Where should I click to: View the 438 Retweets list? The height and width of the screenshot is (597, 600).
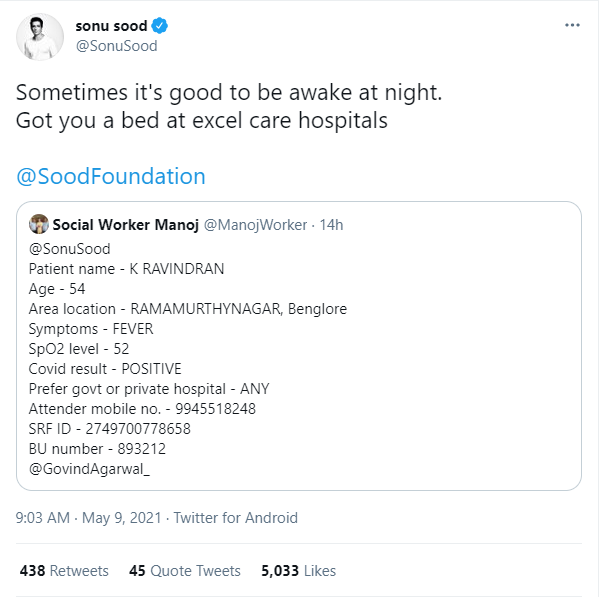pyautogui.click(x=64, y=571)
